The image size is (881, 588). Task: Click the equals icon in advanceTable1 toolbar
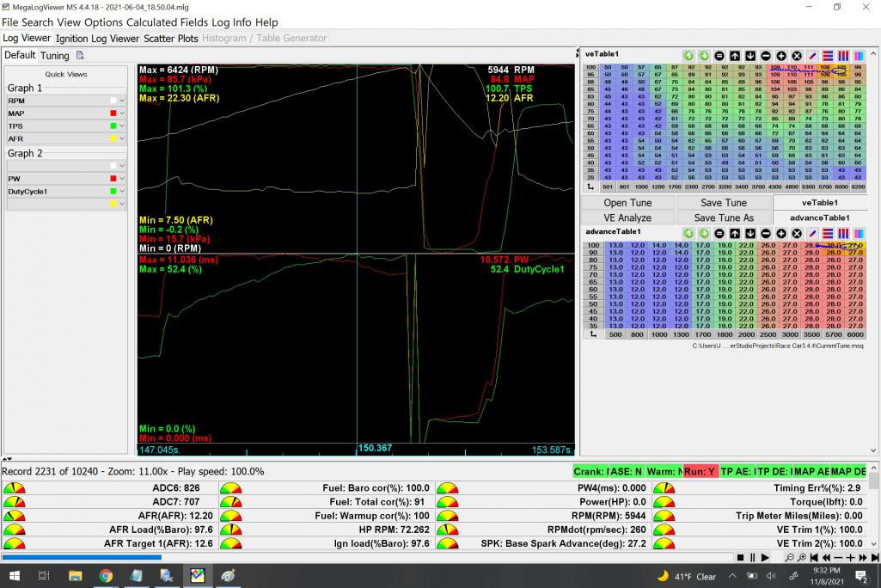pyautogui.click(x=719, y=233)
